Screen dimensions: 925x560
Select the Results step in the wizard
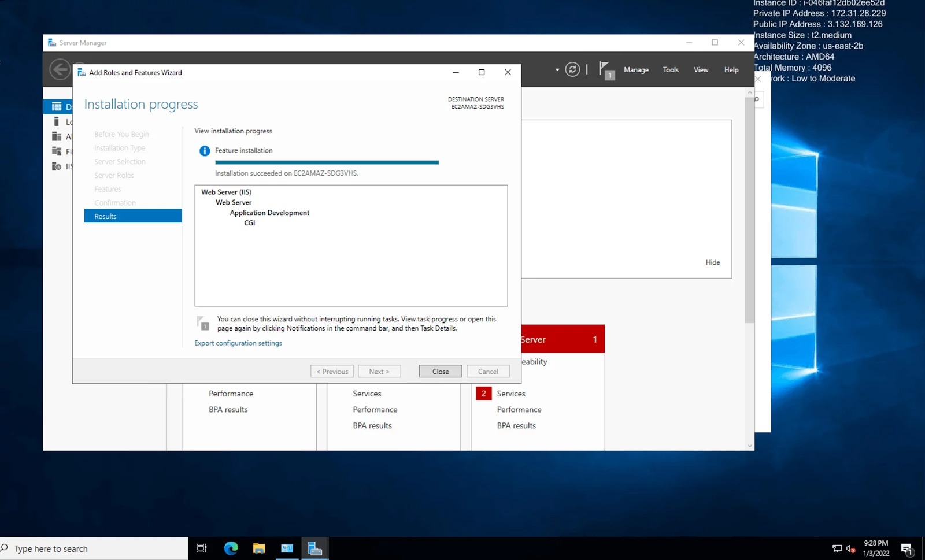click(x=133, y=216)
